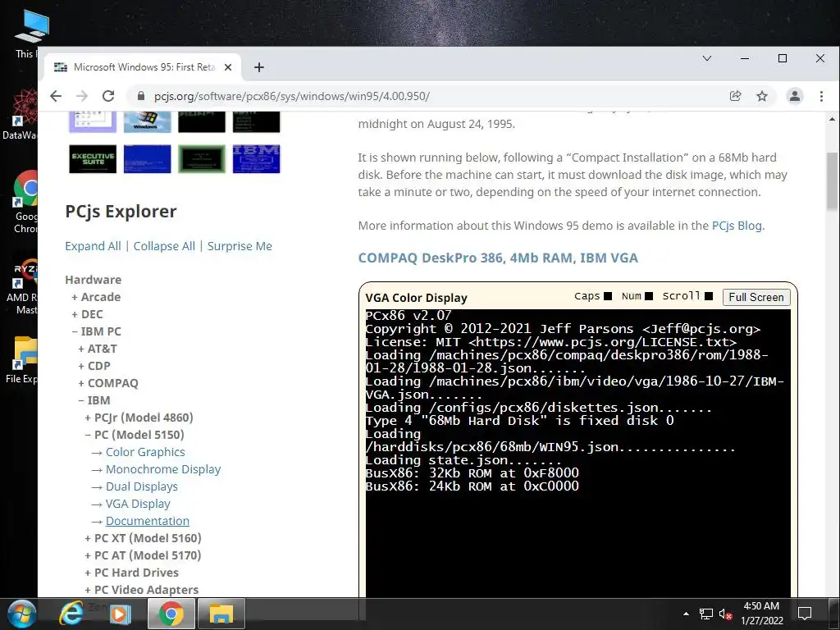840x630 pixels.
Task: Open the Documentation link
Action: click(x=148, y=521)
